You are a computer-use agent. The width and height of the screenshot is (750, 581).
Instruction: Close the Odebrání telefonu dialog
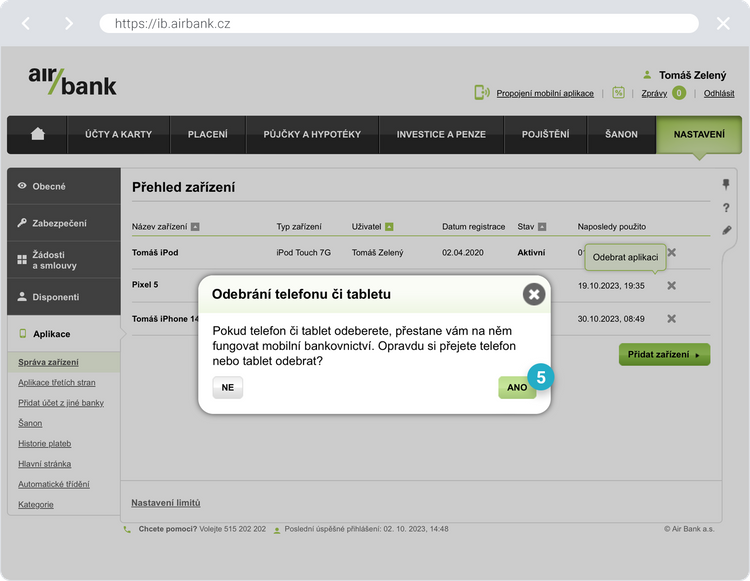tap(534, 294)
